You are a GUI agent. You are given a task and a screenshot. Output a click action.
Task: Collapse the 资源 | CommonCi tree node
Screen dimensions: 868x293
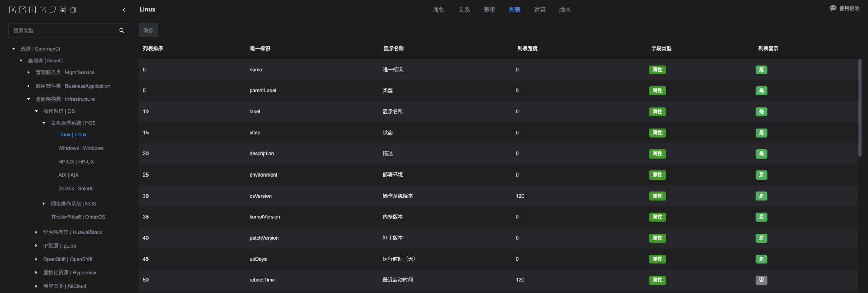click(14, 49)
